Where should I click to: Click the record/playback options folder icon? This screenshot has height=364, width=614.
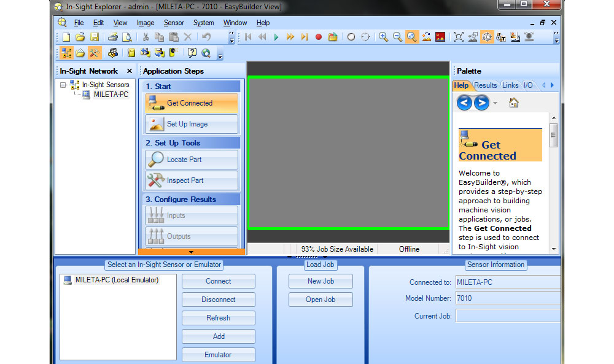[332, 37]
